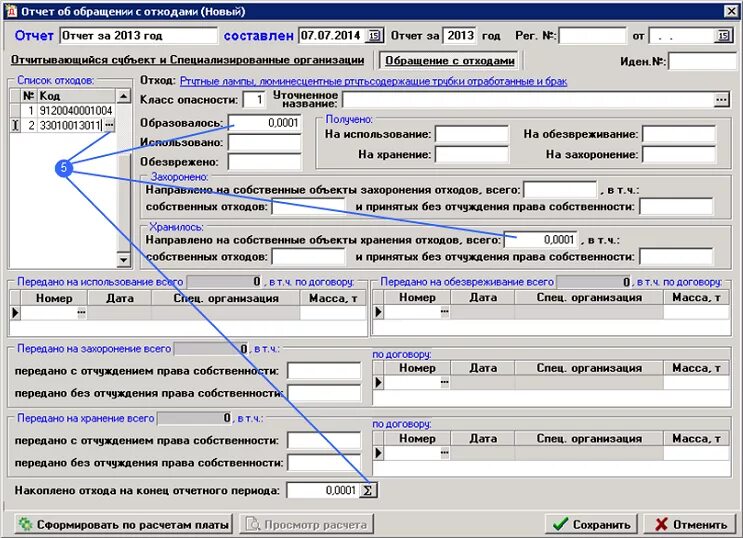Click 'принятых без отчуждения' field under Хранилось
The image size is (743, 538).
[x=676, y=257]
